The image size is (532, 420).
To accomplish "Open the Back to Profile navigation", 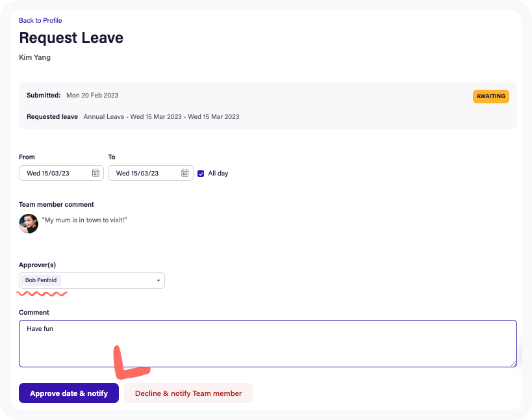I will 40,20.
